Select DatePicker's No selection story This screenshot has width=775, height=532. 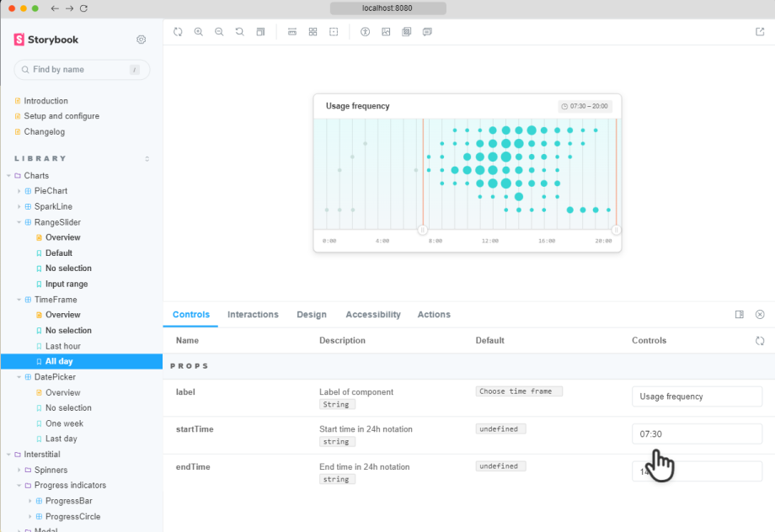[x=68, y=408]
